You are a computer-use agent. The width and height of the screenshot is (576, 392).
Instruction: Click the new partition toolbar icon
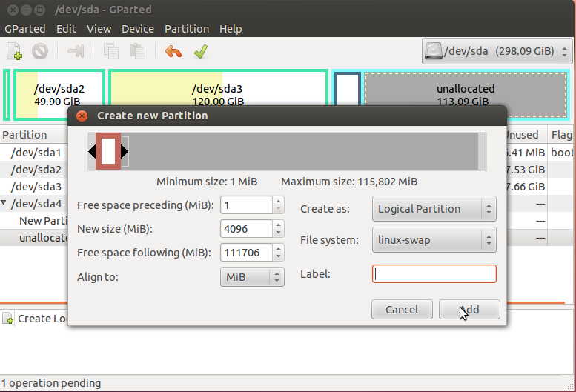coord(14,51)
